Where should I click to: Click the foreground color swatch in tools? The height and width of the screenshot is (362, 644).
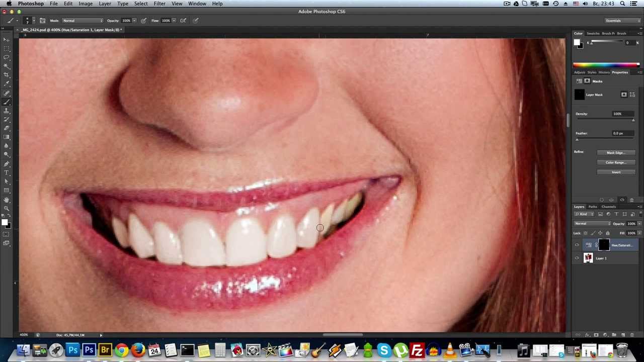(x=5, y=222)
